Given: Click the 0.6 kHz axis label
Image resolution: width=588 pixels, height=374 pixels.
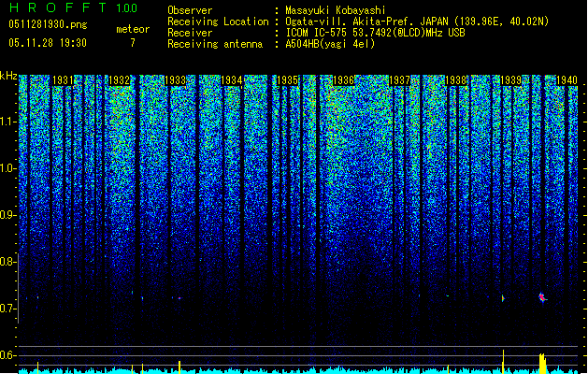Looking at the screenshot, I should 8,355.
